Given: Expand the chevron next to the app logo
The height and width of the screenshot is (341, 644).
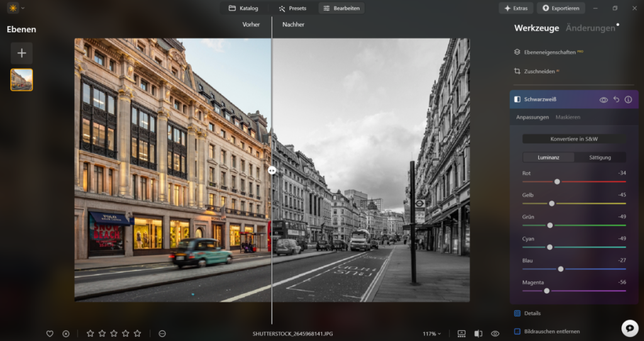Looking at the screenshot, I should click(x=23, y=8).
